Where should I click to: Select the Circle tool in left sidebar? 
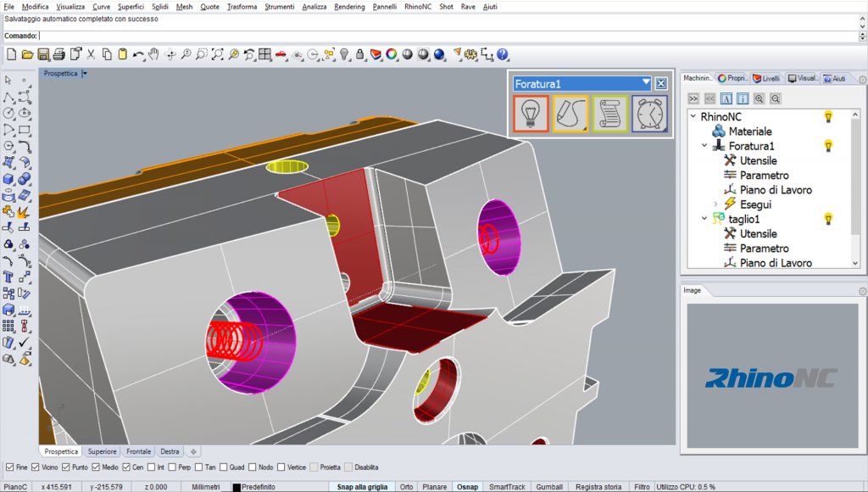(8, 113)
